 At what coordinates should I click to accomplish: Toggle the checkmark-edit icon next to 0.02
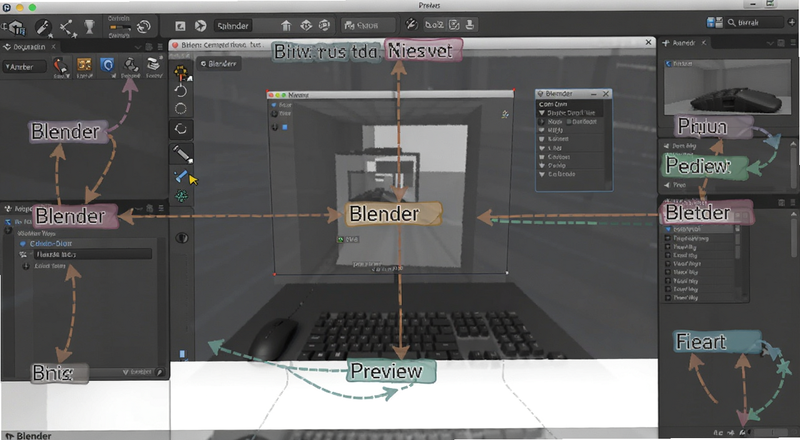pos(454,25)
